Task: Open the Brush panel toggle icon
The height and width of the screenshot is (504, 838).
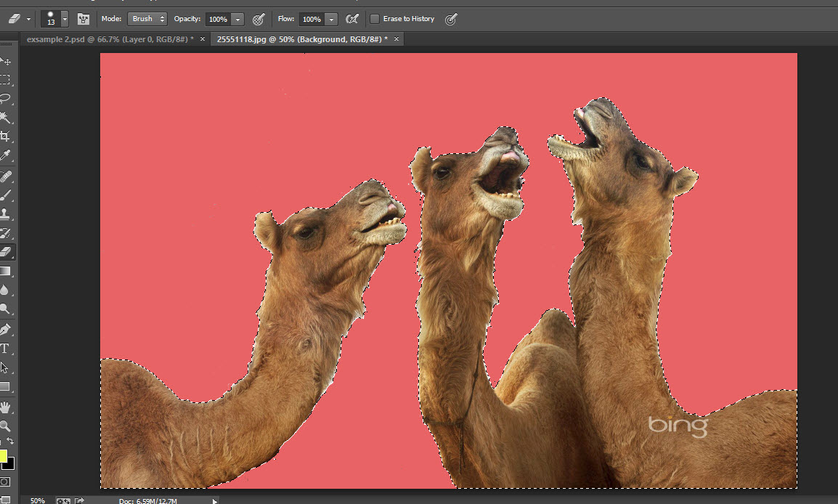Action: (84, 19)
